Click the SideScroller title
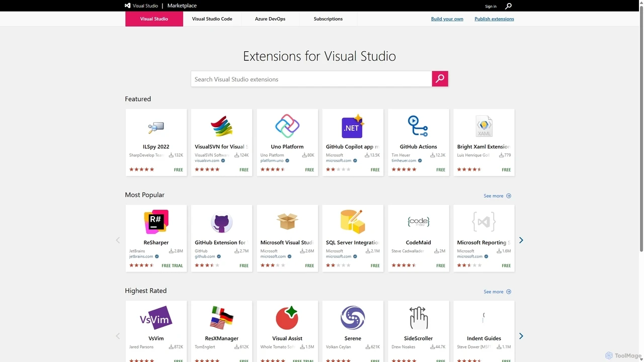 [x=418, y=338]
